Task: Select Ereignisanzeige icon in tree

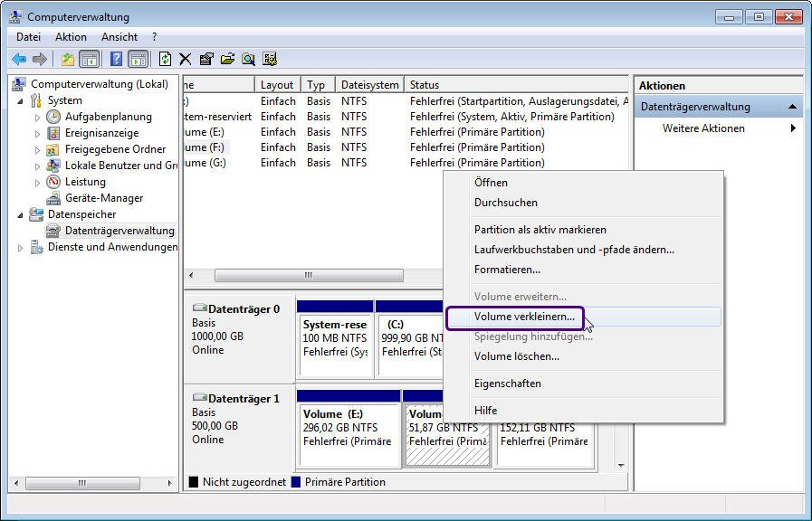Action: pyautogui.click(x=53, y=133)
